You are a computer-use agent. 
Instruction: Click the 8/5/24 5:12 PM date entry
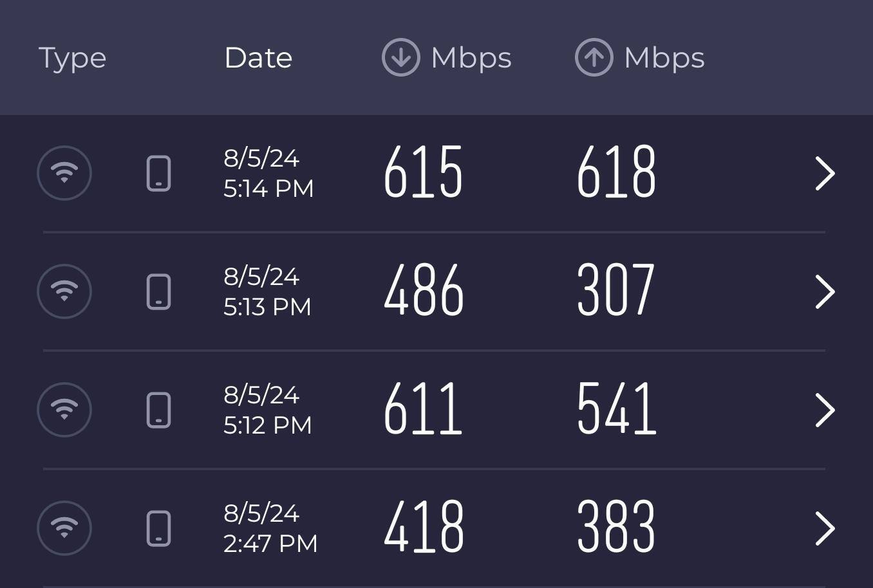point(267,410)
